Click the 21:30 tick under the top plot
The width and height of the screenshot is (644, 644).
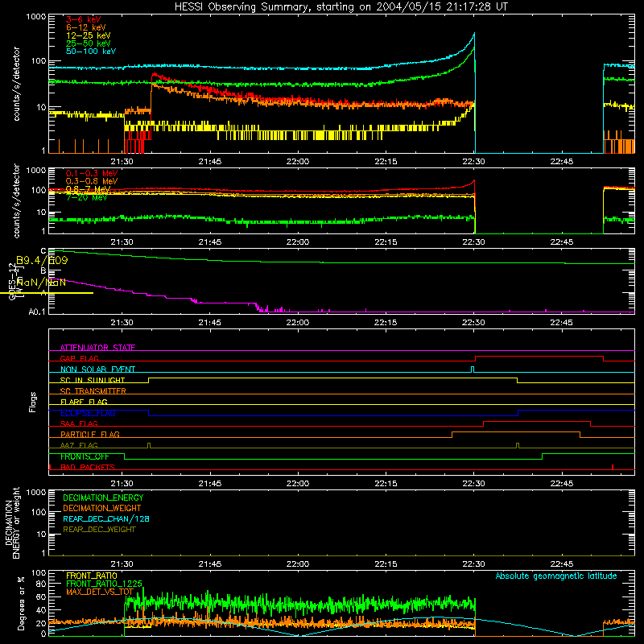pos(122,162)
